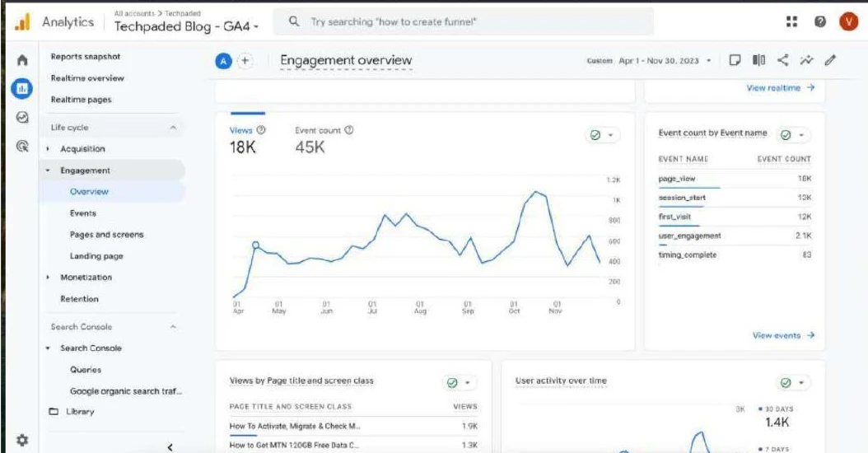Click the search input field
This screenshot has height=453, width=868.
click(464, 21)
